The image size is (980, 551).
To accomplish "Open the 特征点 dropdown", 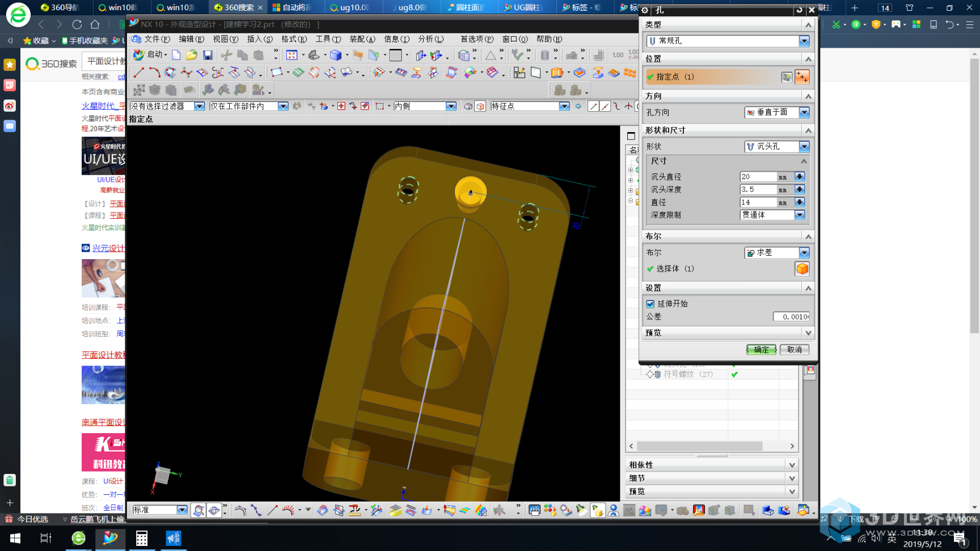I will pyautogui.click(x=564, y=106).
